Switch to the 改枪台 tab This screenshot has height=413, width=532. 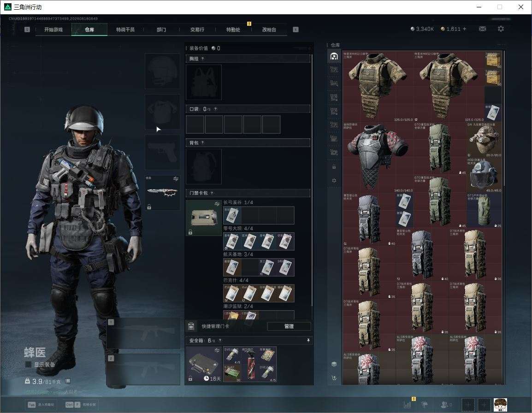269,29
